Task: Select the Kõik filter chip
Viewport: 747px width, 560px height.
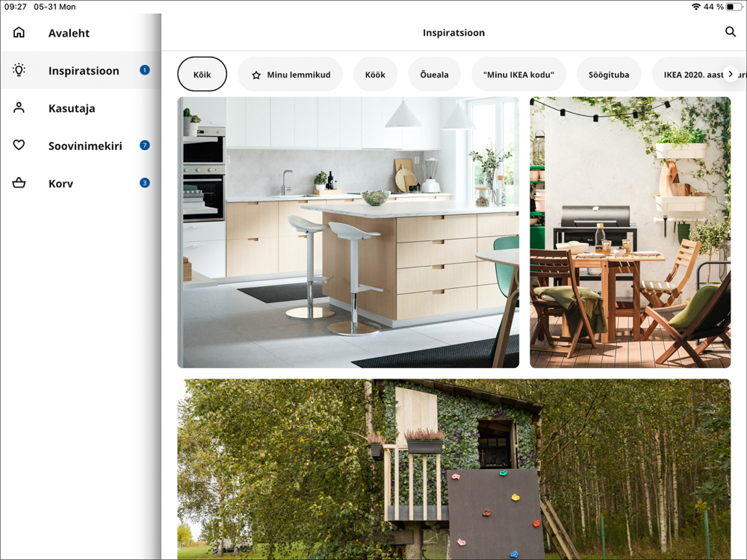Action: point(202,75)
